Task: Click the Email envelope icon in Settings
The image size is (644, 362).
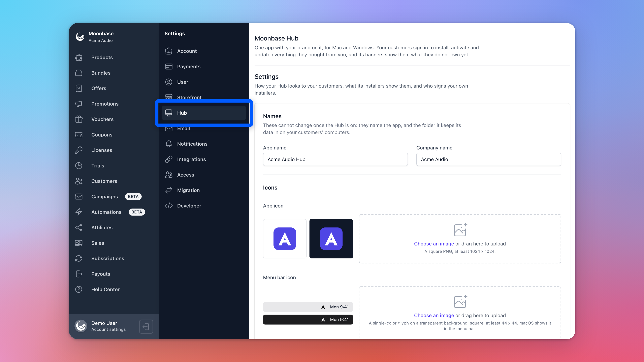Action: pos(169,129)
